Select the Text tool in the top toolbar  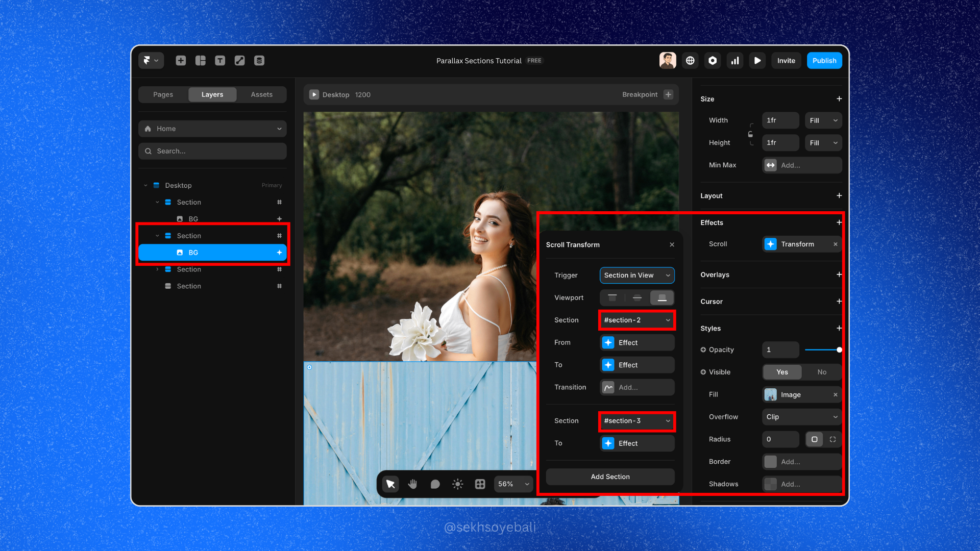tap(220, 61)
